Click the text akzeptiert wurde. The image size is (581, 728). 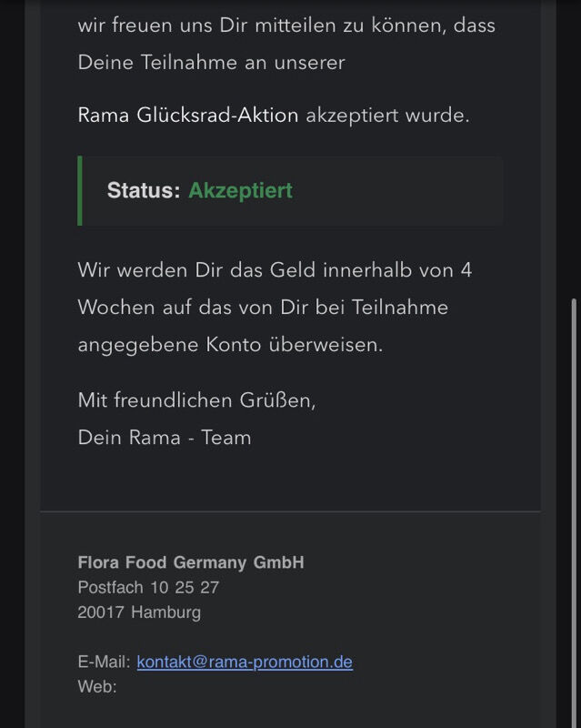[387, 116]
